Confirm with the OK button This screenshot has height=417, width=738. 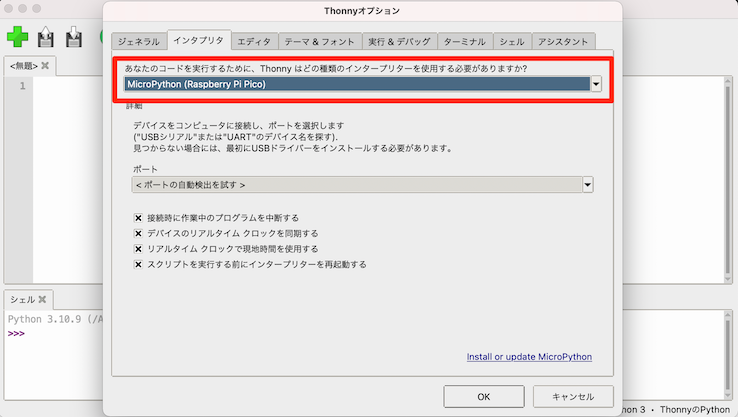(484, 397)
